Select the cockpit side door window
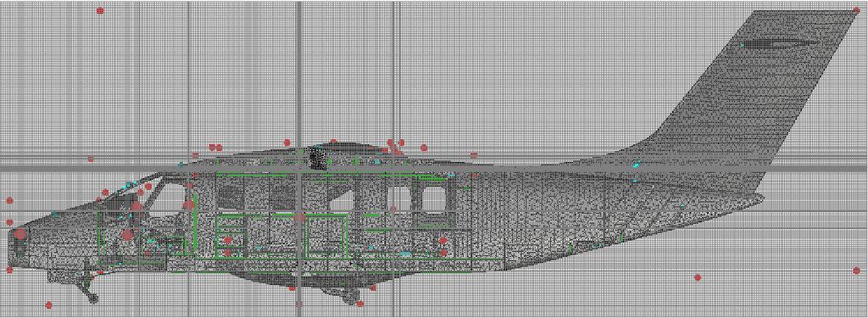Screen dimensions: 868x318 tap(169, 198)
